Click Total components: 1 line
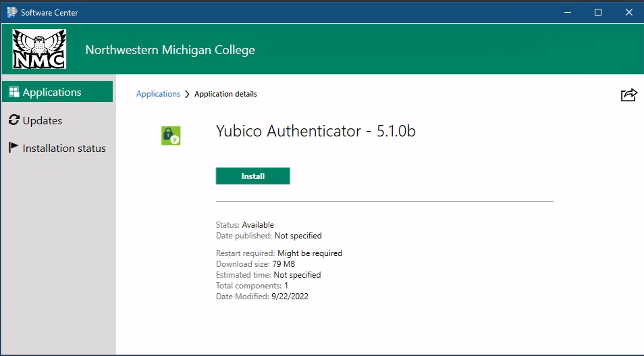This screenshot has height=356, width=644. click(x=252, y=285)
